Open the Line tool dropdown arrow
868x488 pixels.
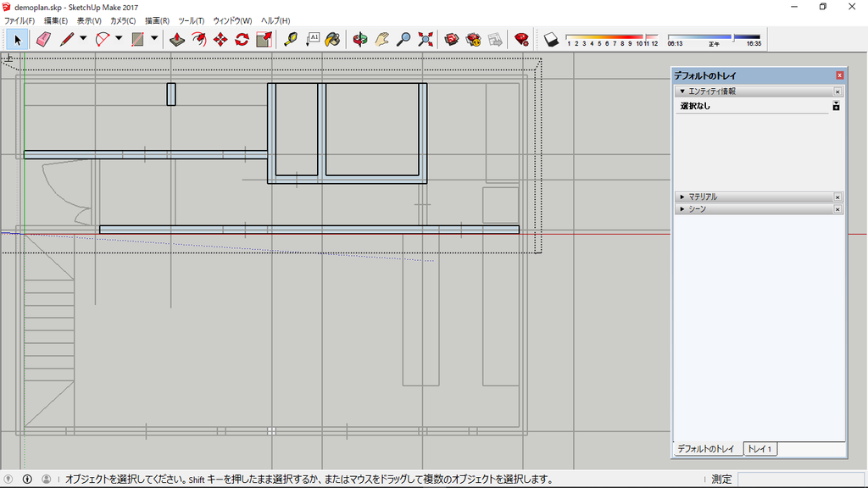[83, 39]
